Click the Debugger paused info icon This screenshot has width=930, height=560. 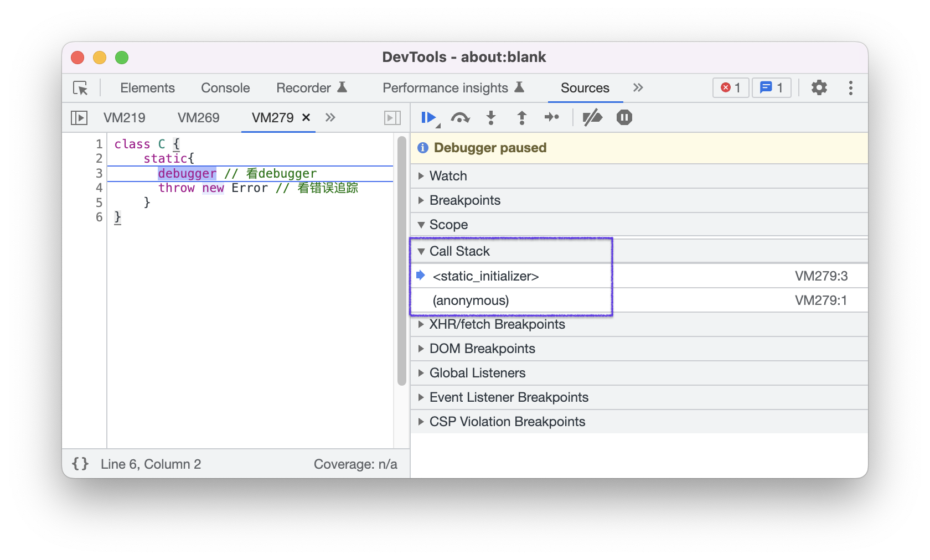pyautogui.click(x=423, y=148)
